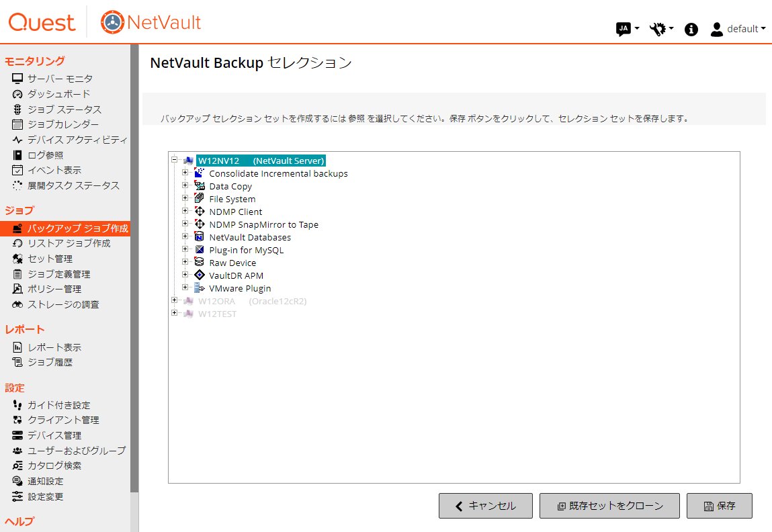
Task: Click the セット管理 icon
Action: point(17,259)
